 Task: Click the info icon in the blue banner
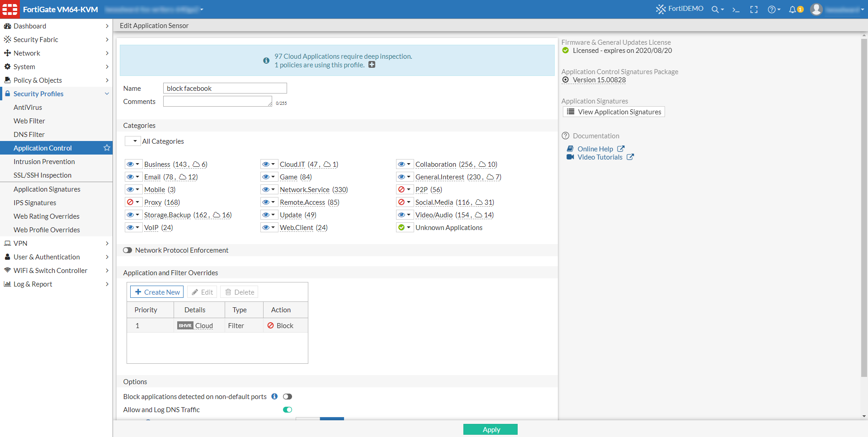point(266,61)
